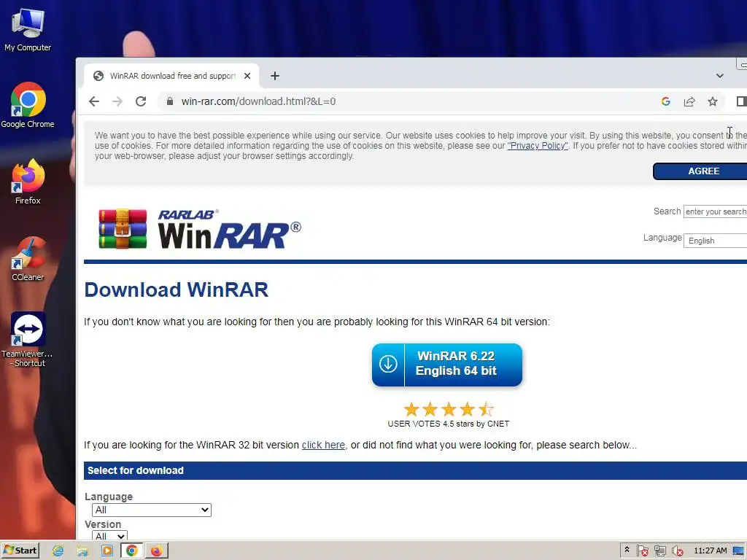
Task: Open tab search chevron
Action: click(720, 76)
